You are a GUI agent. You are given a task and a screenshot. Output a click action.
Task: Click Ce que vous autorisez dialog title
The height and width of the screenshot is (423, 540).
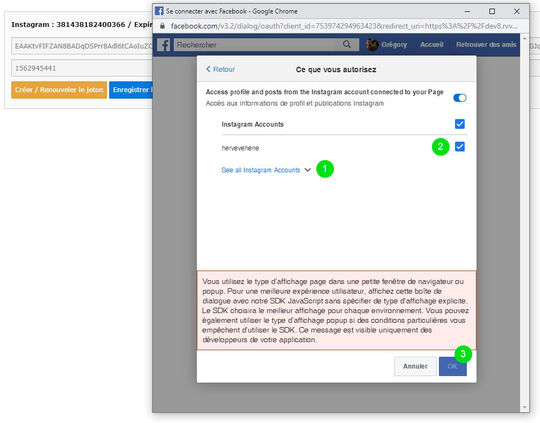pos(336,70)
